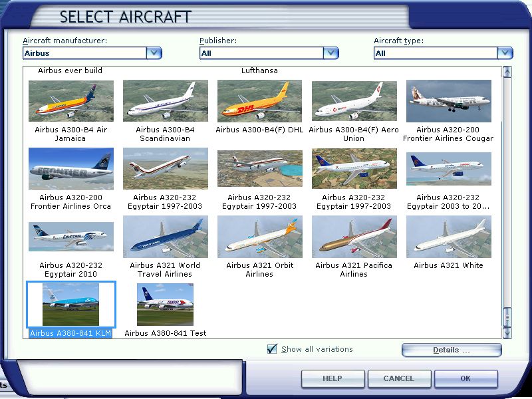Select A320-200 Frontier Airlines Orca thumbnail
Screen dimensions: 532x399
coord(71,169)
